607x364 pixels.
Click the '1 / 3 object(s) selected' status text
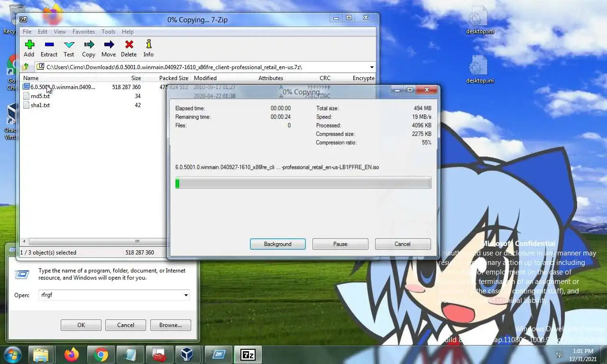(x=48, y=252)
